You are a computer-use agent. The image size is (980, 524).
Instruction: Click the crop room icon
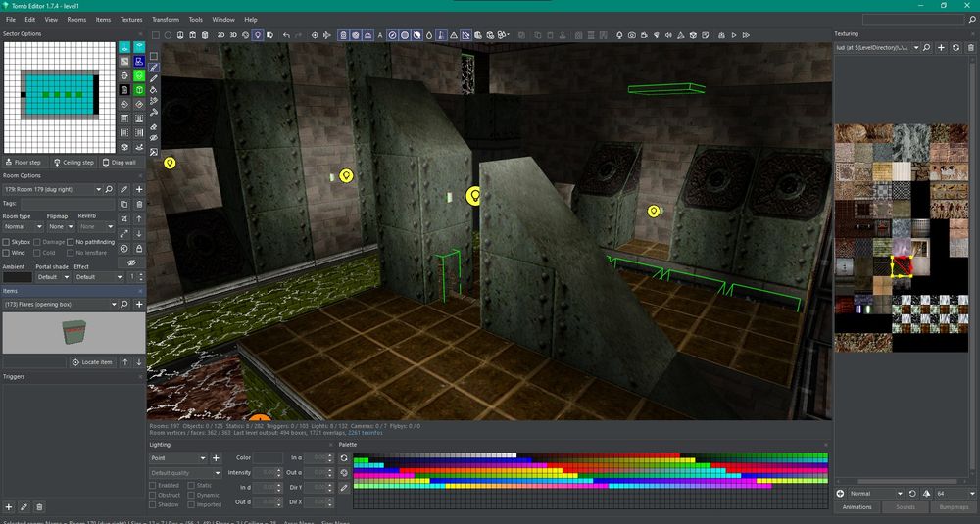tap(124, 218)
